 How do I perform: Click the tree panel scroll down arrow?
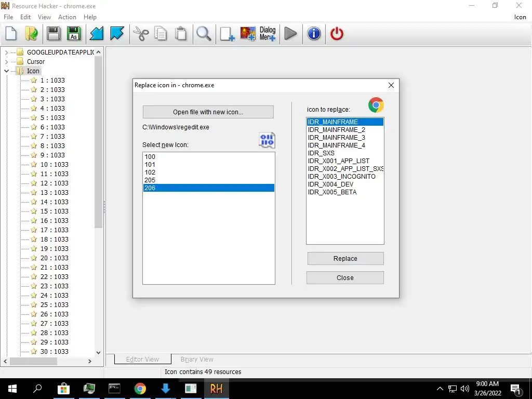pos(98,353)
